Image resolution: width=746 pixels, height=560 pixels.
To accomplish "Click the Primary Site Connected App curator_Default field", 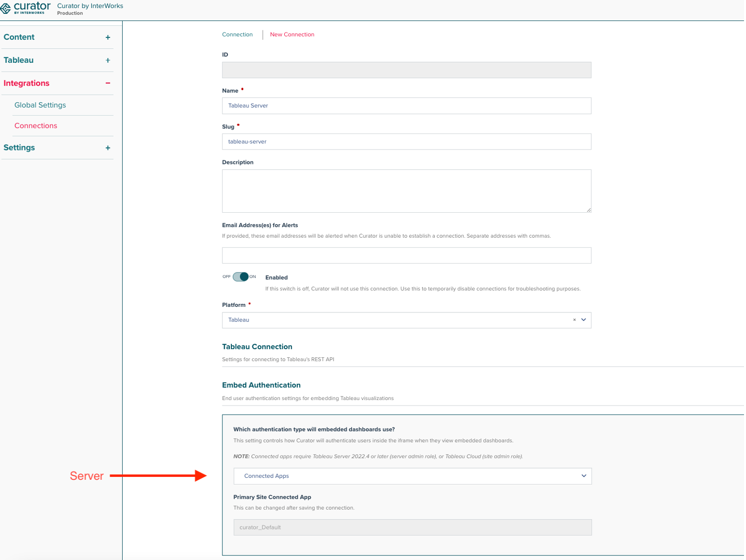I will [412, 527].
